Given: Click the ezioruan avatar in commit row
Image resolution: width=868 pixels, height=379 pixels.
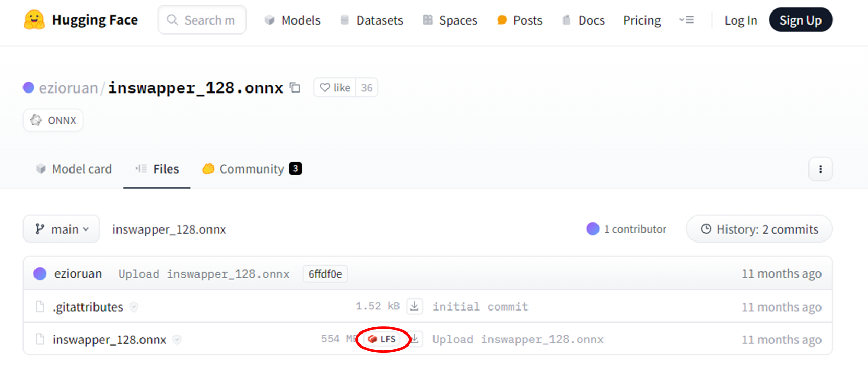Looking at the screenshot, I should coord(40,273).
